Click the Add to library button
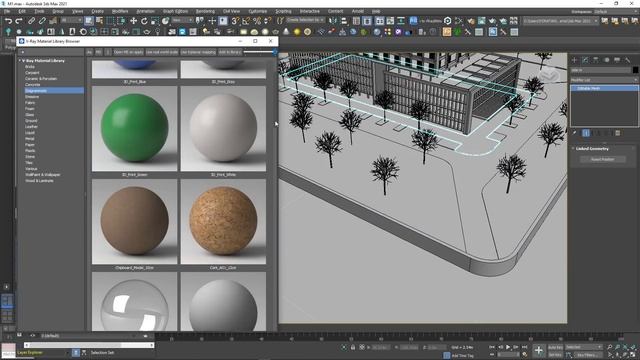This screenshot has height=360, width=640. (x=230, y=52)
